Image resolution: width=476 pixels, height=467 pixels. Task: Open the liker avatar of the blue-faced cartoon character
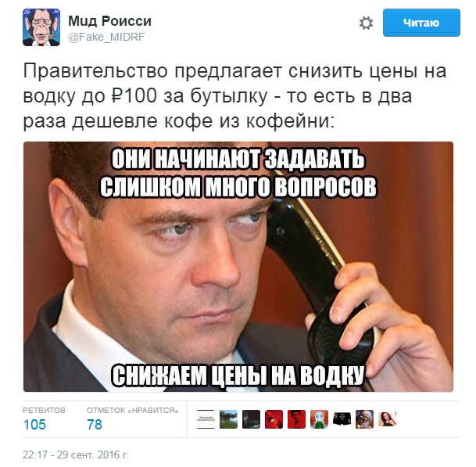319,419
